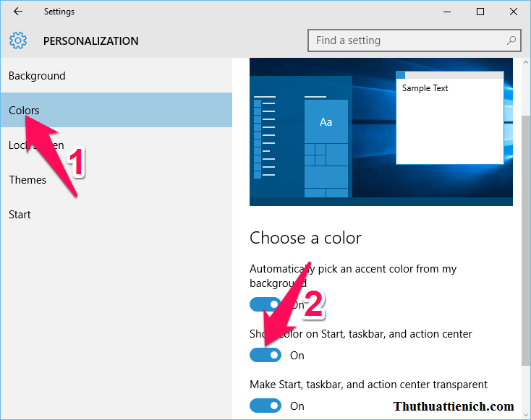Focus the Find a setting field

point(415,40)
